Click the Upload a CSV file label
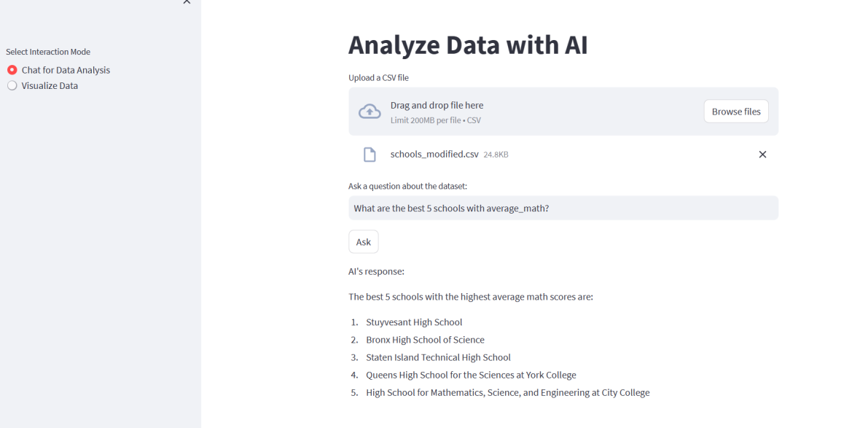This screenshot has width=868, height=428. pos(379,77)
